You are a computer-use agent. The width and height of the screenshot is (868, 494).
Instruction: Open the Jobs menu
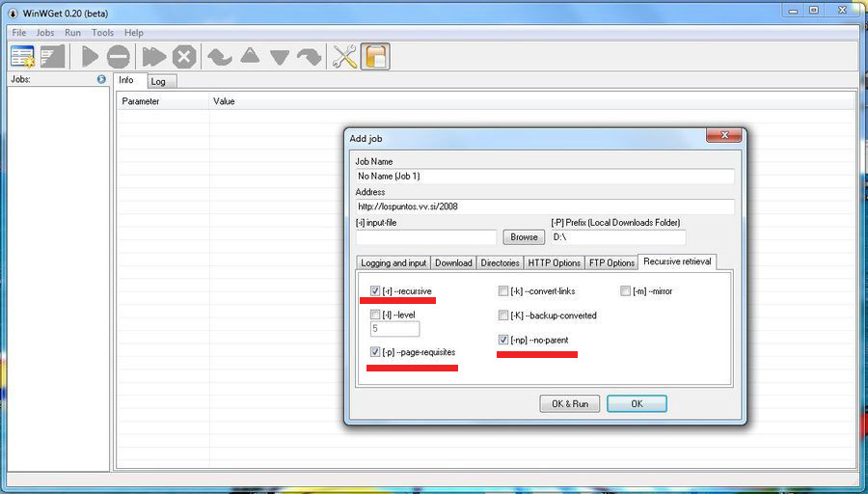tap(44, 33)
